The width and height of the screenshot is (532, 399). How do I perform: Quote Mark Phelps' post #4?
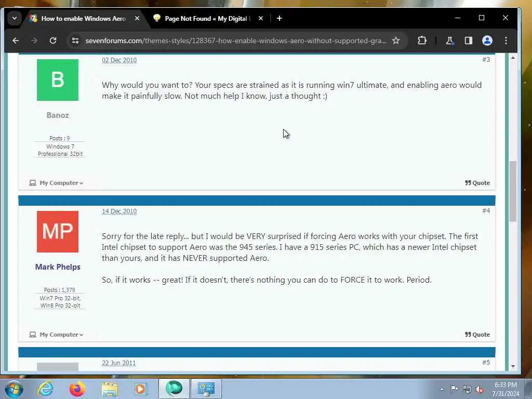(477, 335)
